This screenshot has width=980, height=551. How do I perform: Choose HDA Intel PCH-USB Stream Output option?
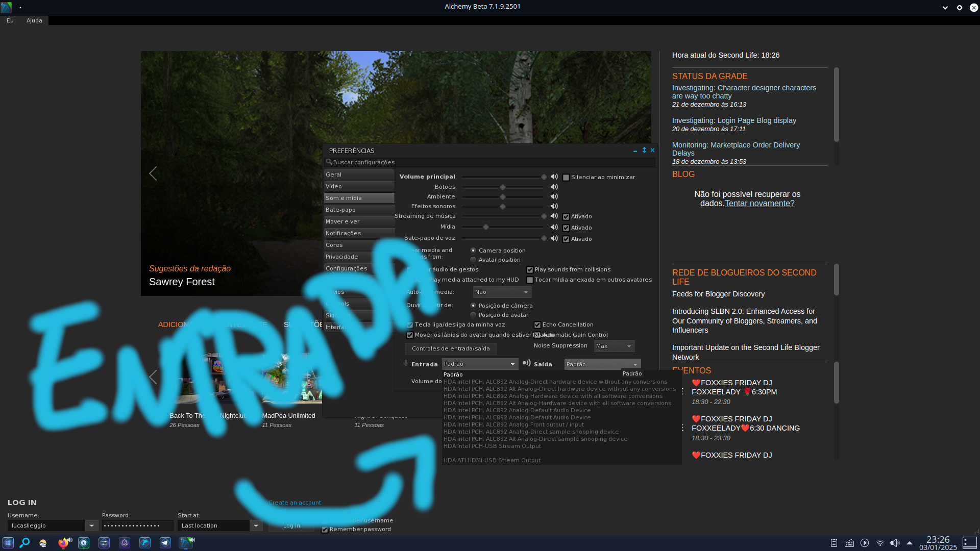click(561, 446)
